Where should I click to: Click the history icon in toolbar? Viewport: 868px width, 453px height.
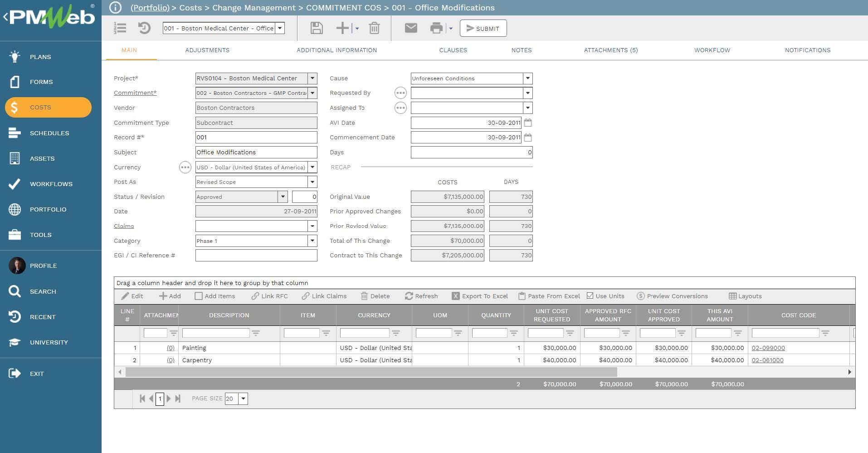point(144,28)
